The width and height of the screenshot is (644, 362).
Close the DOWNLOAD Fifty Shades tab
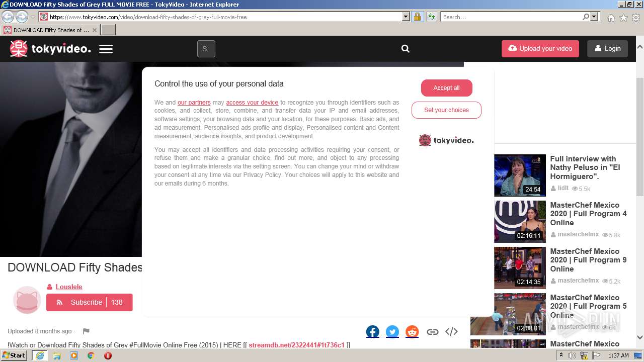(x=94, y=30)
